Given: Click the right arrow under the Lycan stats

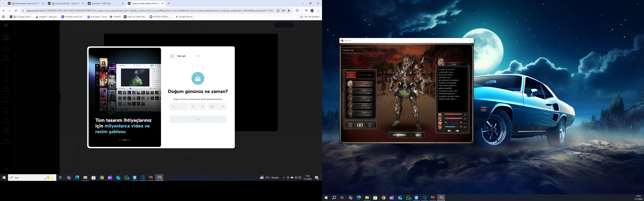Looking at the screenshot, I should tap(458, 131).
